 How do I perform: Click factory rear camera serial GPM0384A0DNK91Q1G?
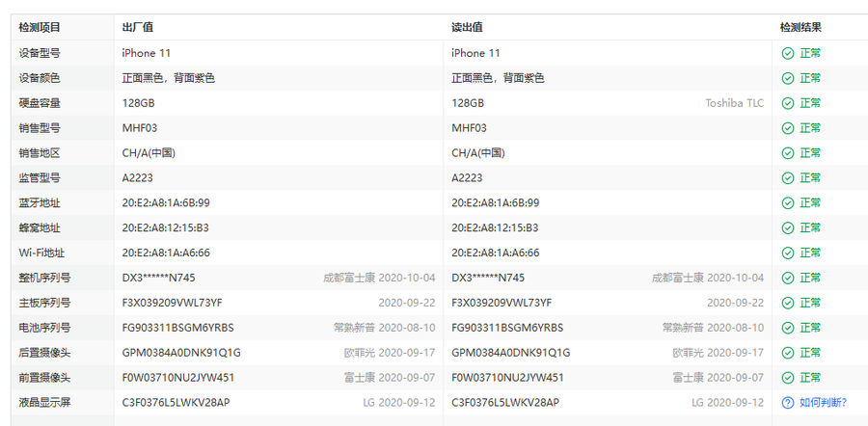click(x=181, y=353)
